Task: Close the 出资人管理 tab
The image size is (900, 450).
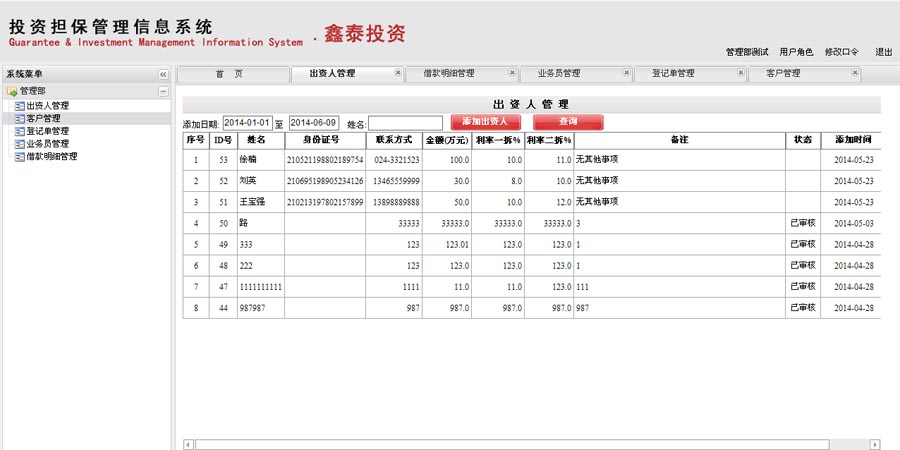Action: (x=398, y=73)
